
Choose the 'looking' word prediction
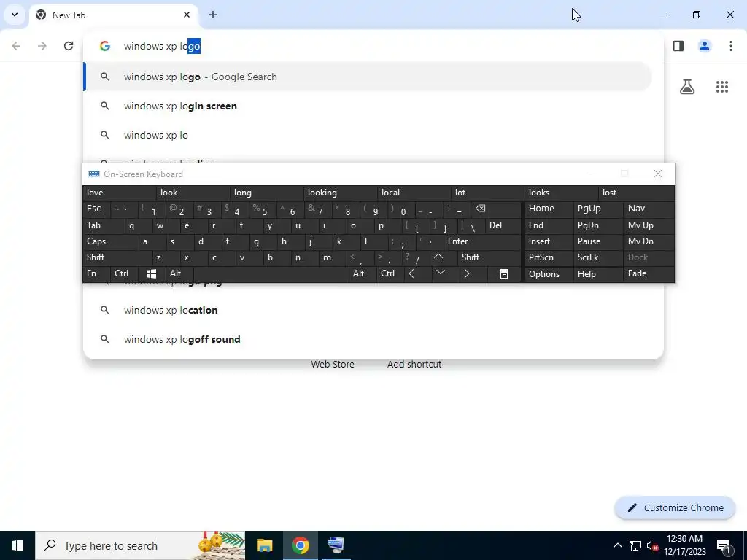(341, 192)
